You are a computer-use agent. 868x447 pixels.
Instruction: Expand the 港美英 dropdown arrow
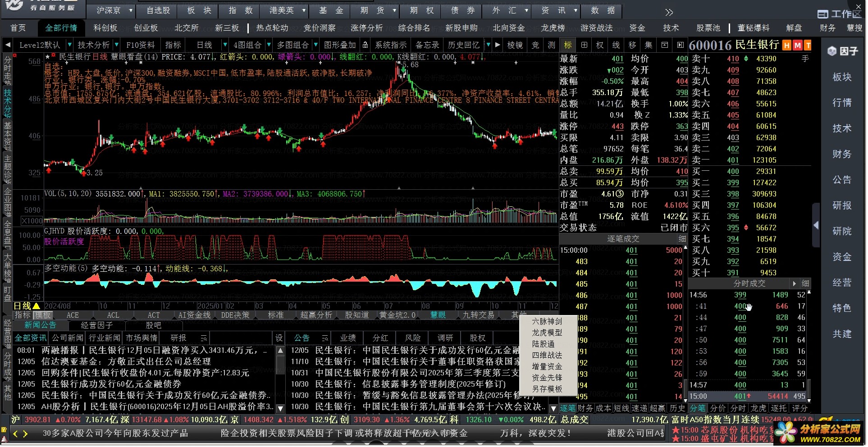[304, 10]
